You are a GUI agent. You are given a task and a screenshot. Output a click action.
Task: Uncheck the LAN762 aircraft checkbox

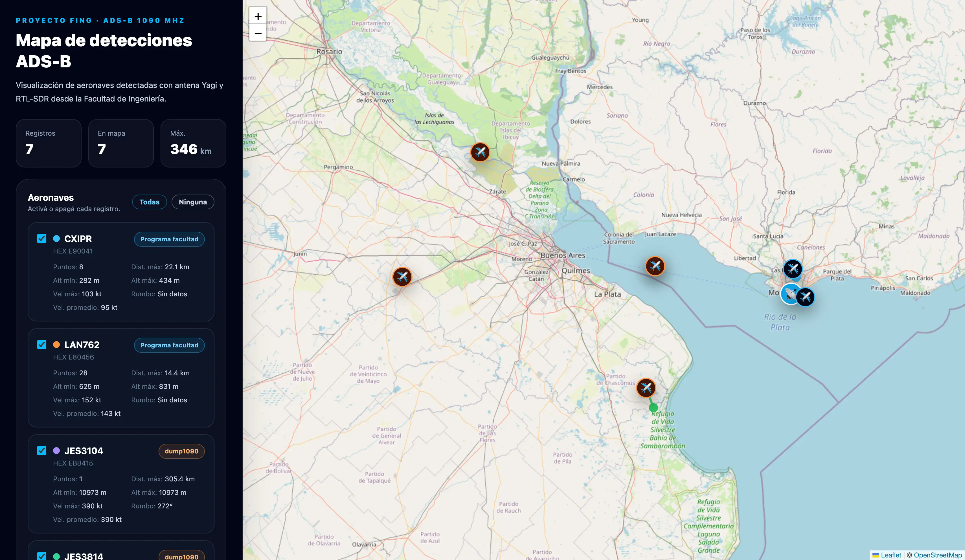point(42,345)
